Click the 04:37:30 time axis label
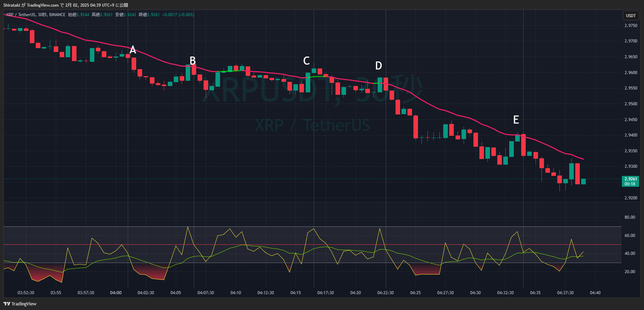This screenshot has height=310, width=644. (565, 293)
